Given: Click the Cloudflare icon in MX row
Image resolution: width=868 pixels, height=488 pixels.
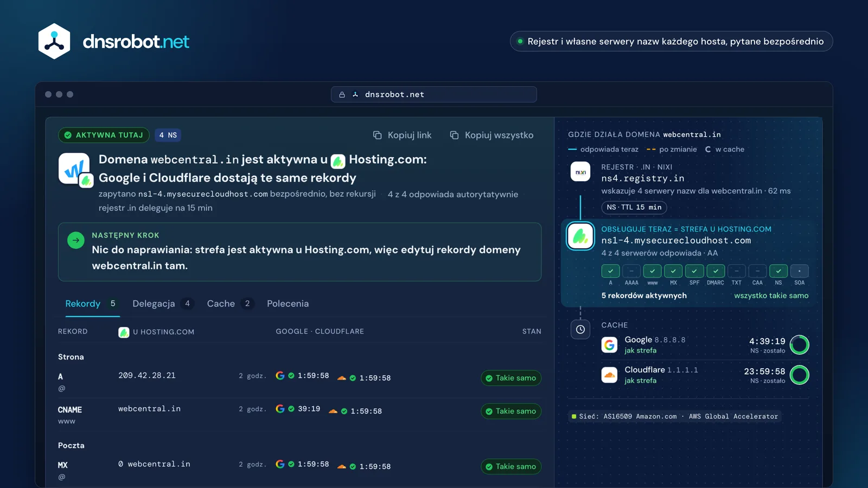Looking at the screenshot, I should [342, 466].
